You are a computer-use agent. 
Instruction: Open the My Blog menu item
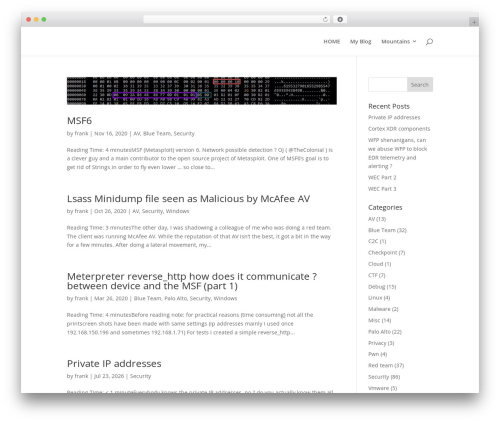[360, 42]
